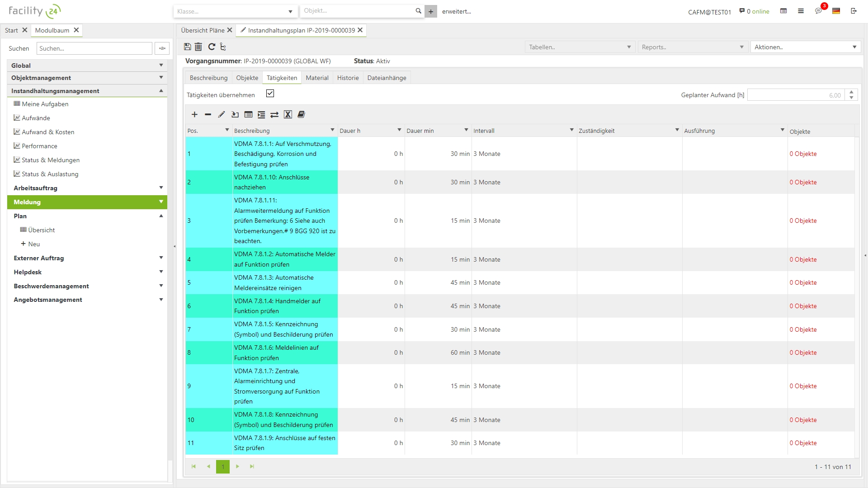
Task: Open the Aktionen dropdown
Action: pos(805,47)
